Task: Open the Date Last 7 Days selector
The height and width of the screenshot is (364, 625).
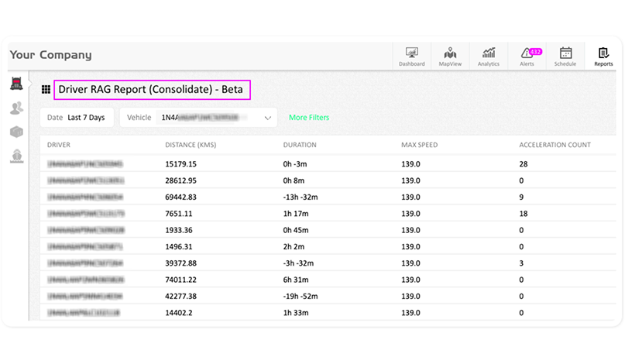Action: click(x=77, y=118)
